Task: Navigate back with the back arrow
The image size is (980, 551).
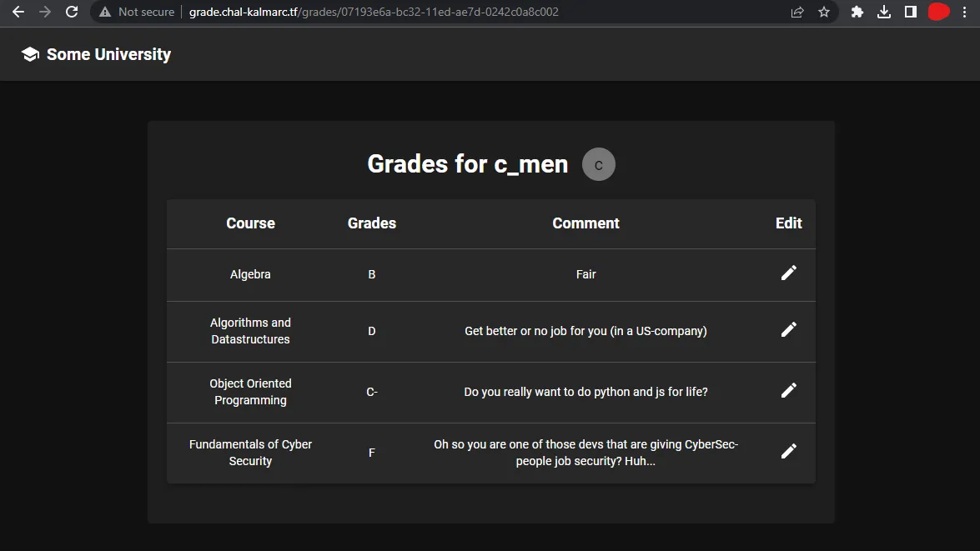Action: point(18,13)
